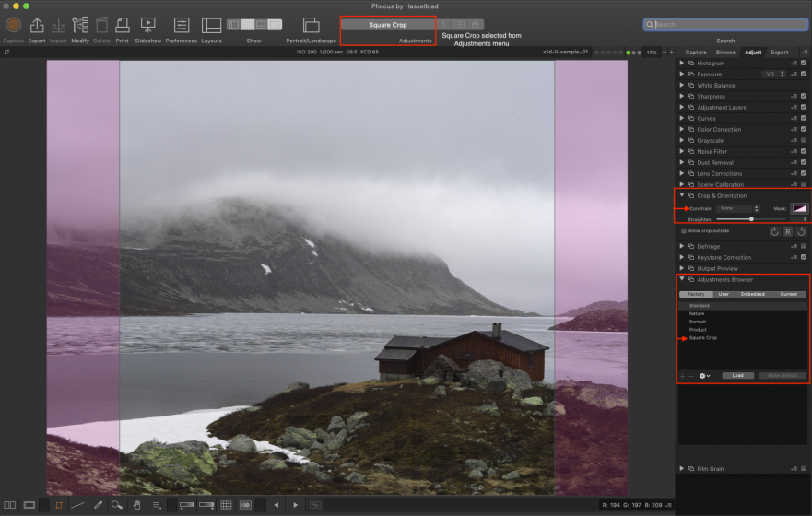Open the adjustments browser gear menu
This screenshot has width=812, height=516.
704,376
